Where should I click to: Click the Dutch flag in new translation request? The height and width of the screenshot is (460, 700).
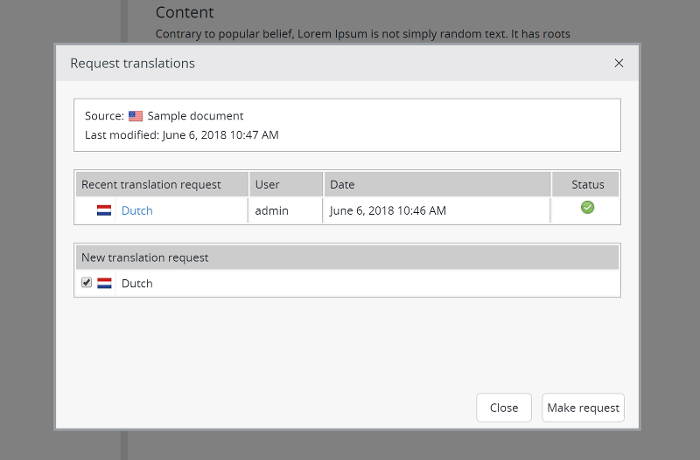104,283
